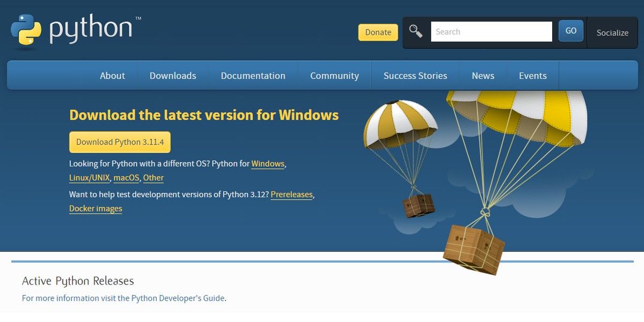Open the Socialize dropdown
The width and height of the screenshot is (644, 322).
(612, 32)
